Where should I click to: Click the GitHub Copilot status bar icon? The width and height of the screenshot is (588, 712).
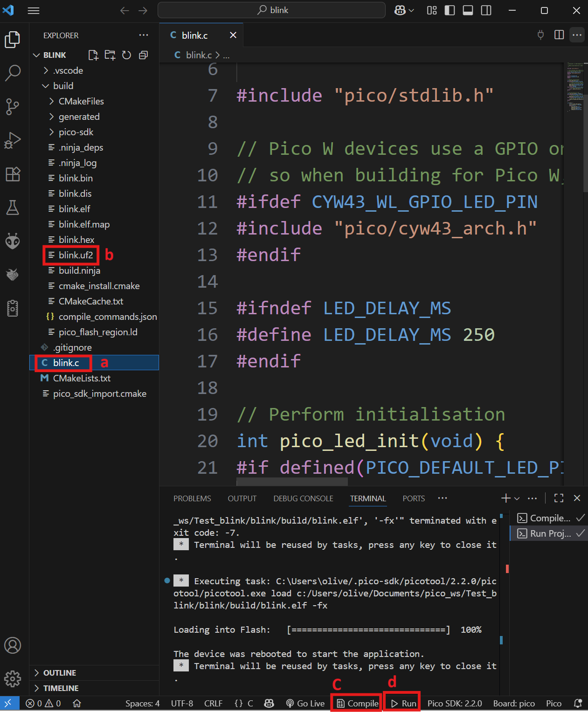point(269,703)
